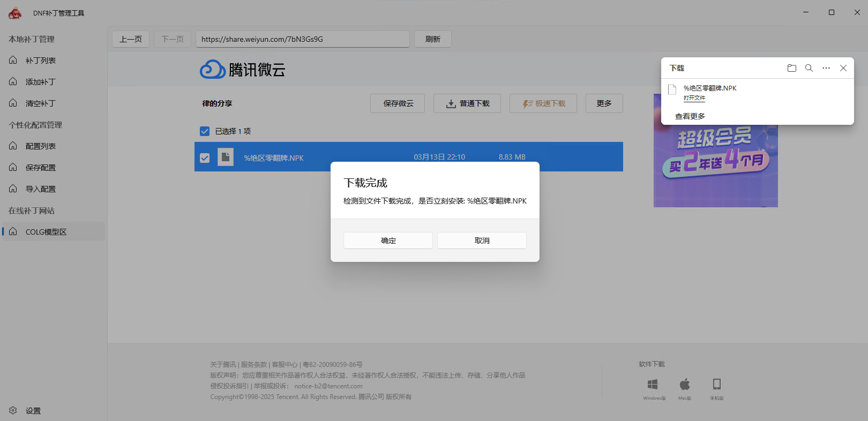
Task: Click the '打开文件' link
Action: [x=694, y=98]
